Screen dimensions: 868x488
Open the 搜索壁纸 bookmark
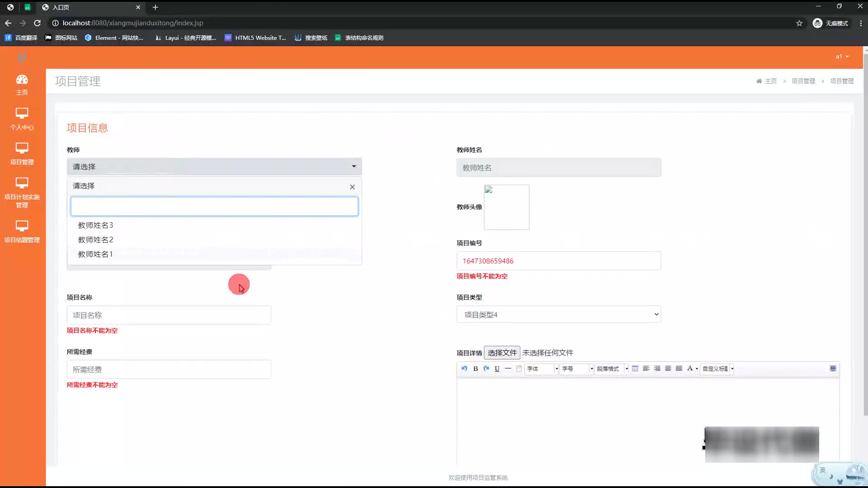[x=311, y=38]
